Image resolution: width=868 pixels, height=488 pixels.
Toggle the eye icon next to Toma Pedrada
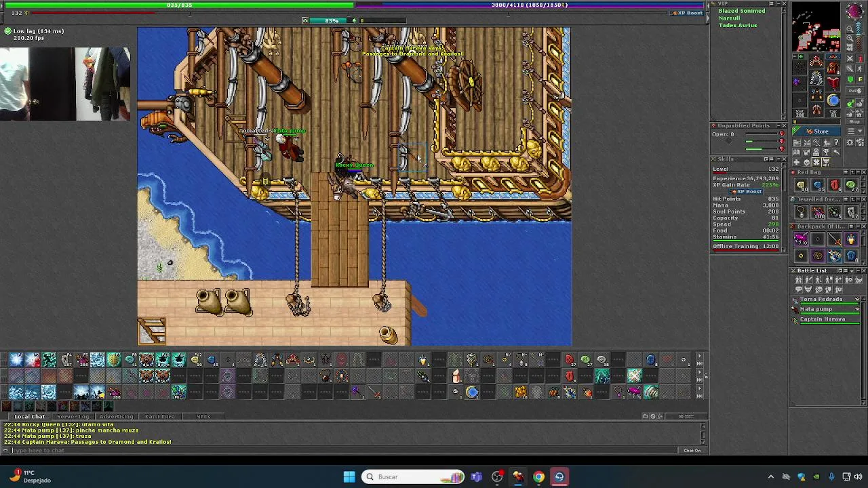(857, 299)
